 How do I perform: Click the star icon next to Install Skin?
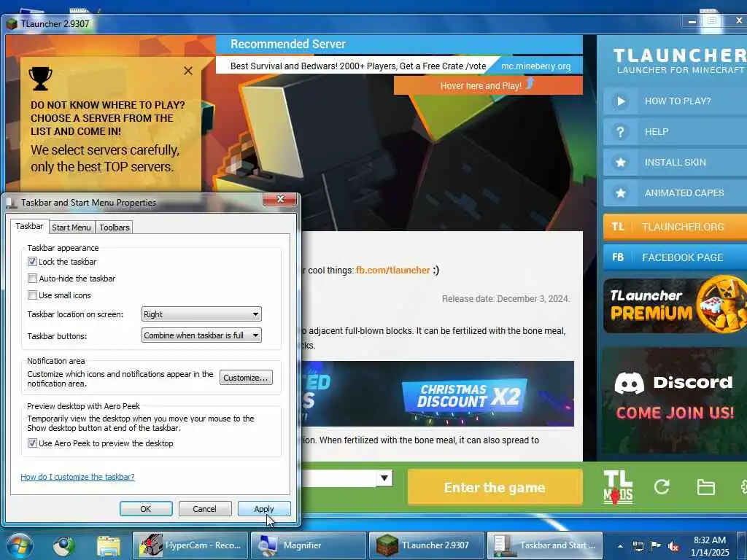coord(620,163)
